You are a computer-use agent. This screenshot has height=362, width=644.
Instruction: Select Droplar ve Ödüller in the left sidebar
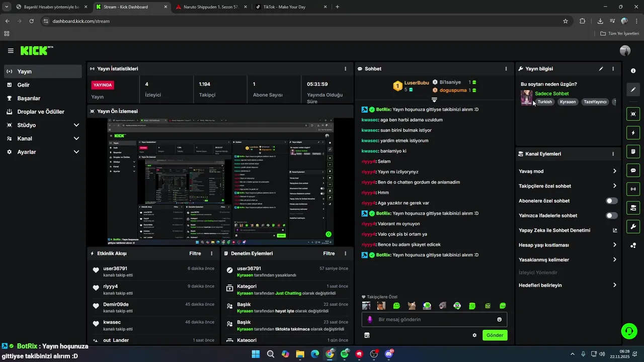(43, 112)
